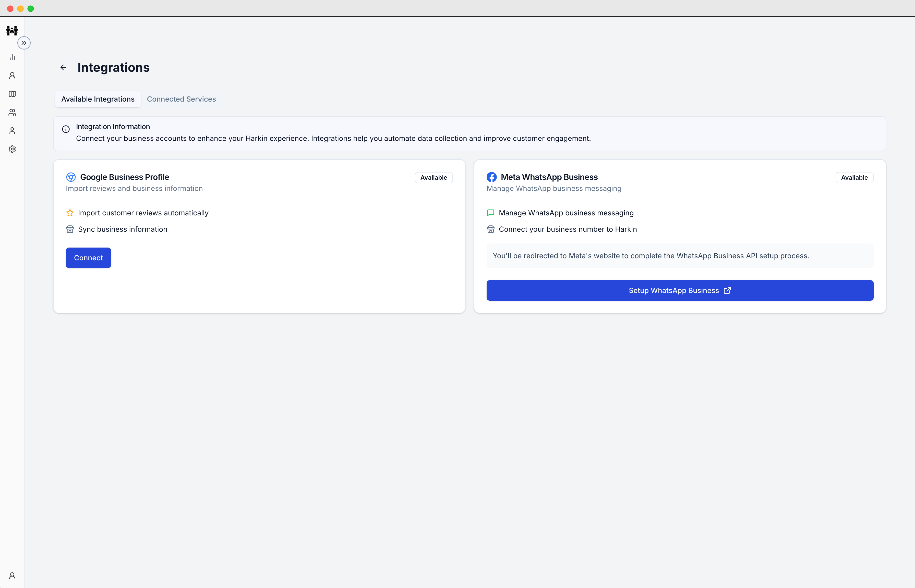Click Connect for Google Business Profile

pos(88,258)
